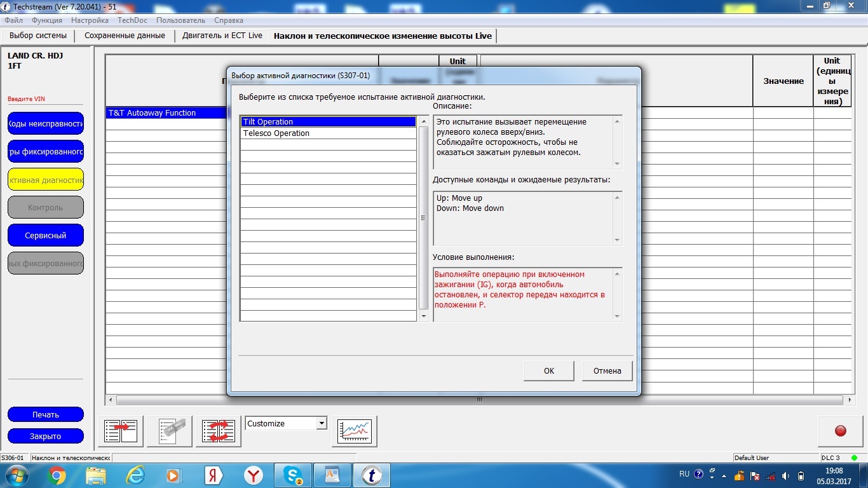Click the Отмена cancel button
Viewport: 868px width, 488px height.
[607, 371]
